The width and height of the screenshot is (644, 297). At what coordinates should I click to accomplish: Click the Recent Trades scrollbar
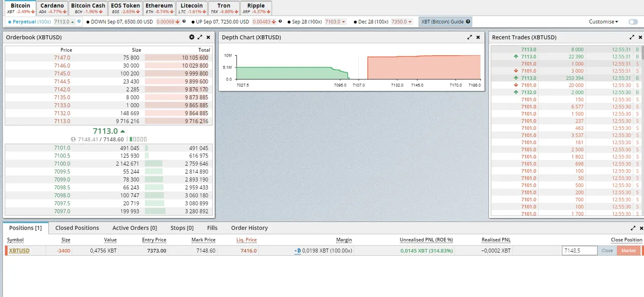[642, 51]
